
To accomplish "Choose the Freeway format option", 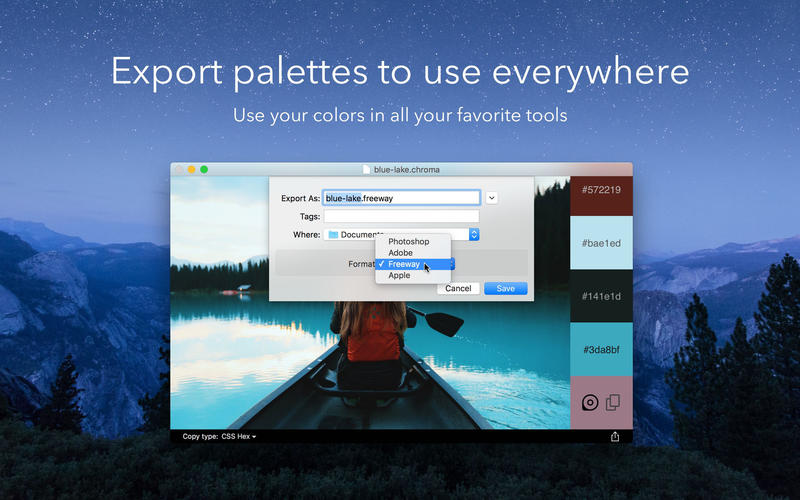I will tap(413, 264).
